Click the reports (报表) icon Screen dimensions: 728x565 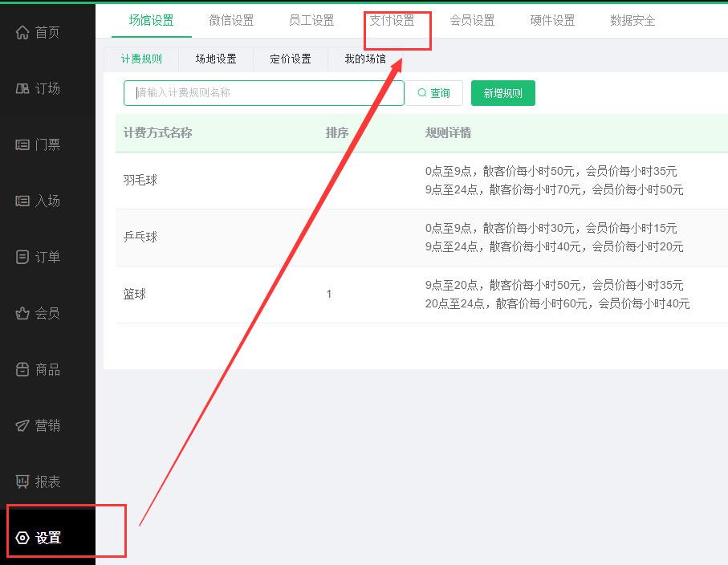[22, 482]
